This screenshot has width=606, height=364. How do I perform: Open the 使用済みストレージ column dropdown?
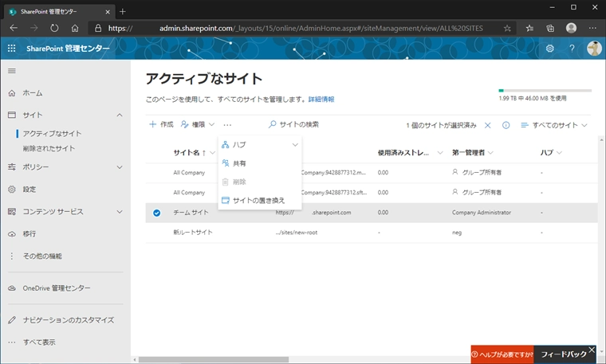440,152
